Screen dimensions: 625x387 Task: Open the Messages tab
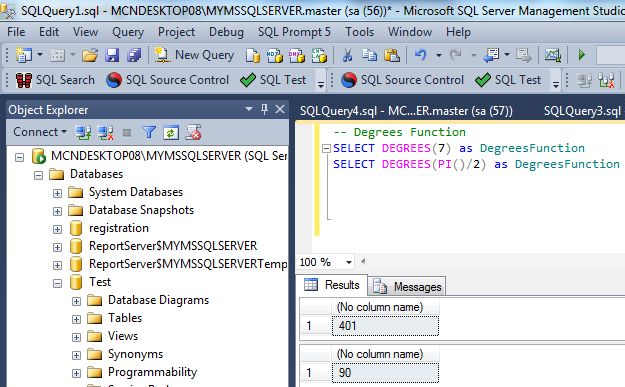[x=407, y=286]
